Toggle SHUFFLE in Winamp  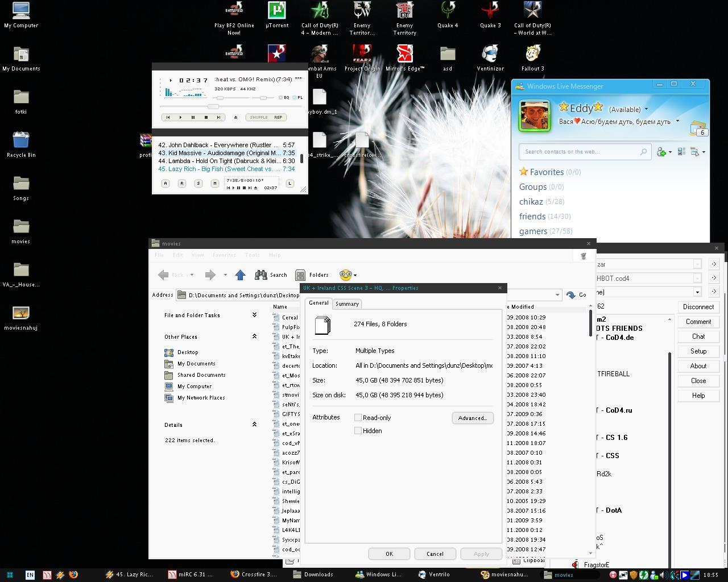pyautogui.click(x=259, y=117)
